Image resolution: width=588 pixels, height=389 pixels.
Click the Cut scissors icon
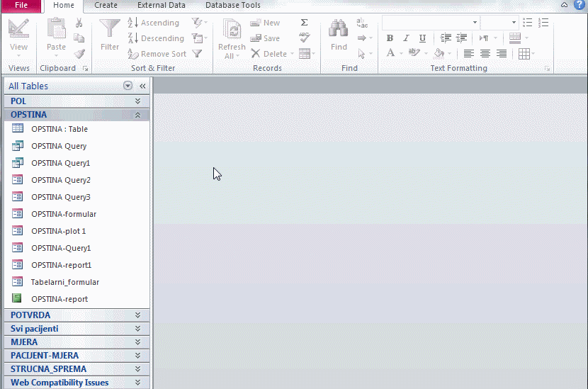point(79,23)
